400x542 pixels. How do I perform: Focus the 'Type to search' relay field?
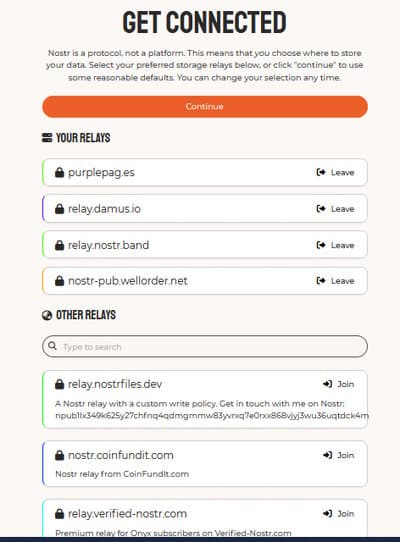(x=205, y=346)
